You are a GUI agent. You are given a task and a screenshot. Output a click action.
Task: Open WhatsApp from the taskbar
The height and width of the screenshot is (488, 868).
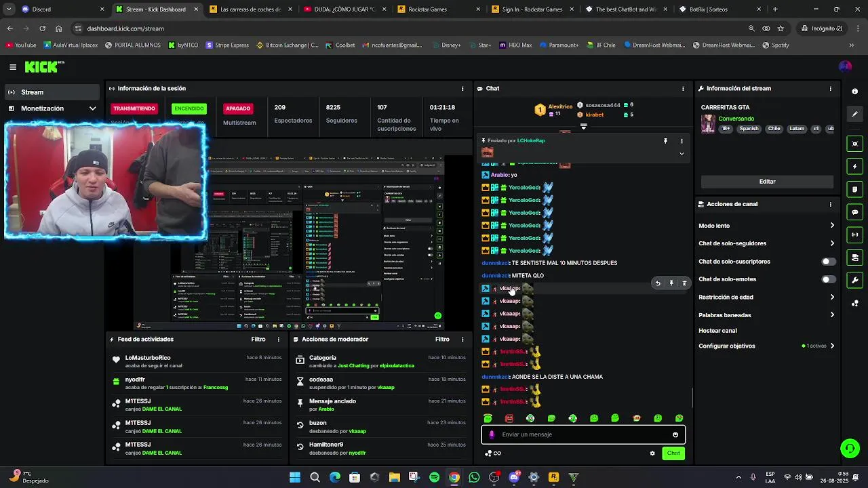click(x=474, y=478)
